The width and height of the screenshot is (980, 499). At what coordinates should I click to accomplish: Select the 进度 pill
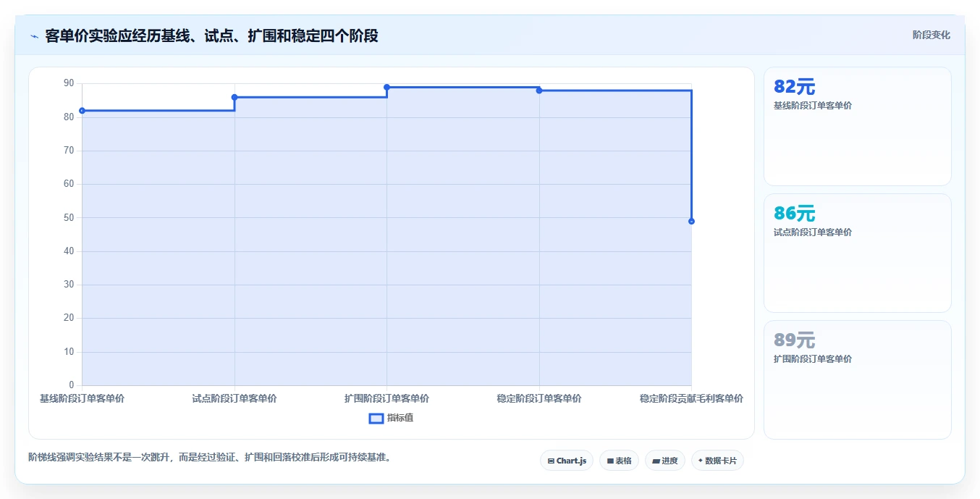click(x=665, y=461)
